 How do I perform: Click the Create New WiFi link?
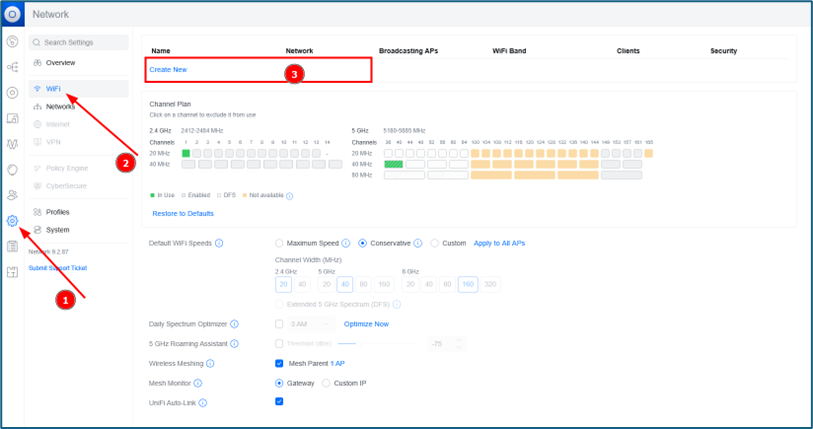point(168,70)
